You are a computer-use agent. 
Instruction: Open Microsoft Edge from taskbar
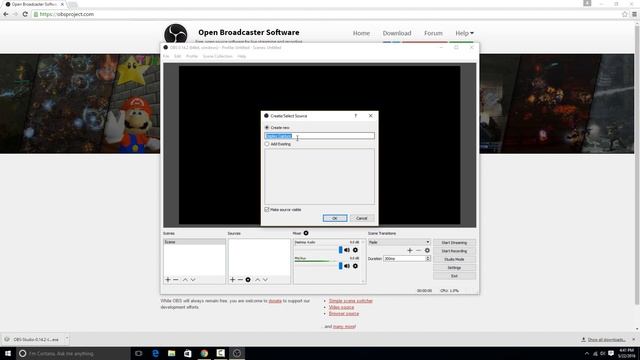click(155, 353)
